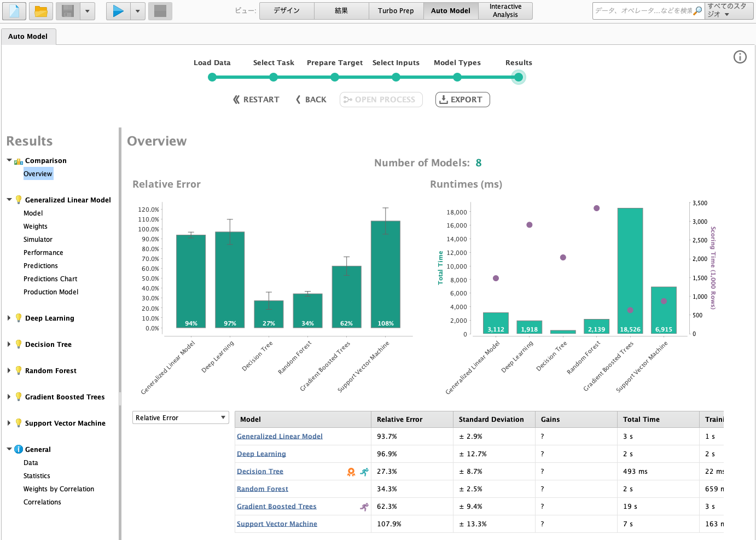Click the new process document icon
The width and height of the screenshot is (756, 540).
coord(14,11)
